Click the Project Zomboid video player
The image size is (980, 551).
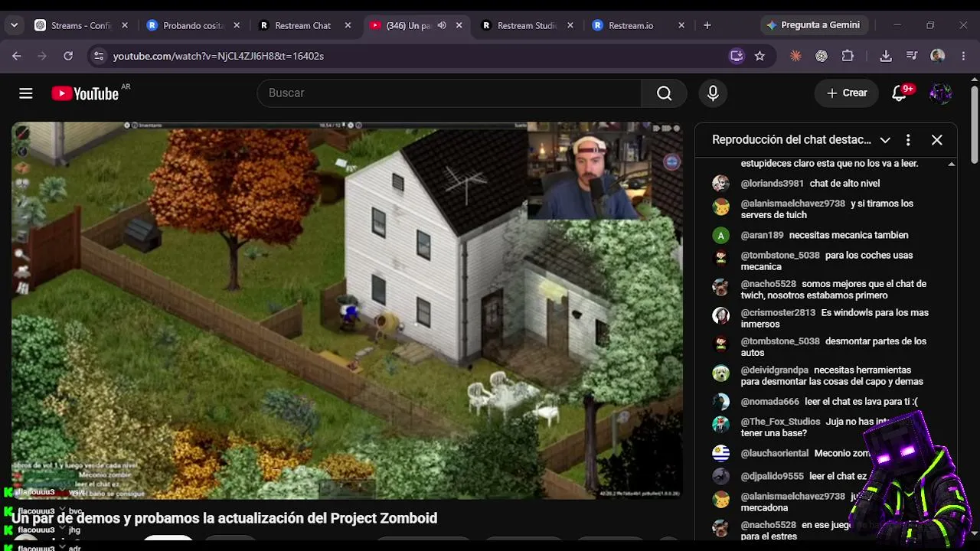click(x=347, y=311)
